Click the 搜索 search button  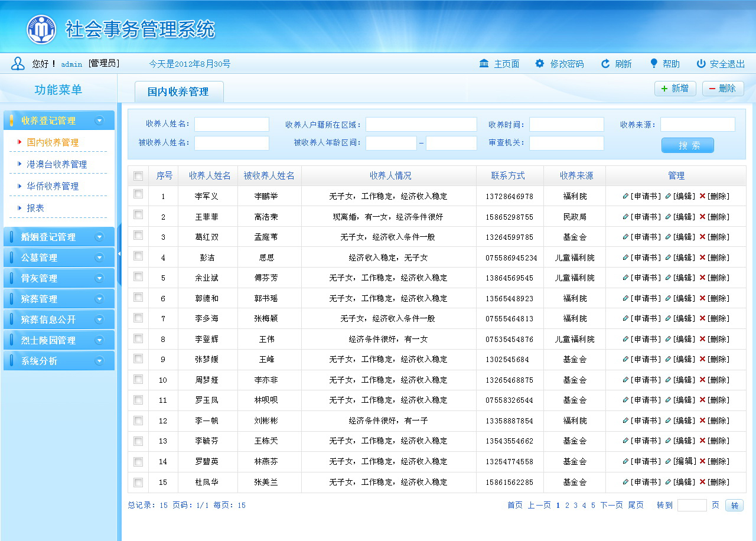(x=687, y=145)
